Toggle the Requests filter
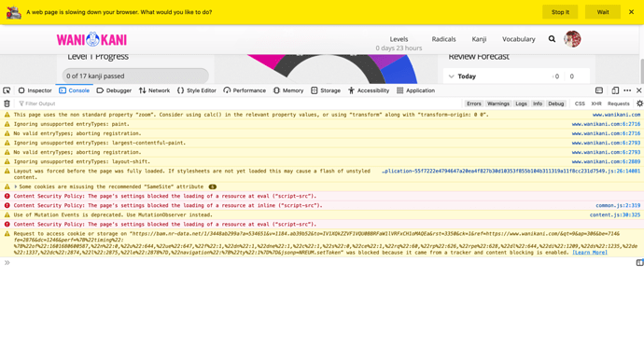The height and width of the screenshot is (345, 644). click(x=618, y=103)
